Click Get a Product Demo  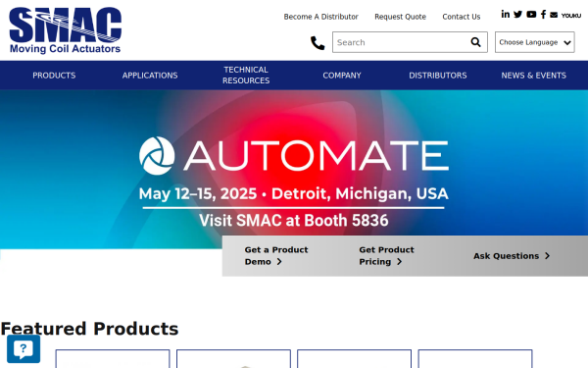pyautogui.click(x=276, y=256)
